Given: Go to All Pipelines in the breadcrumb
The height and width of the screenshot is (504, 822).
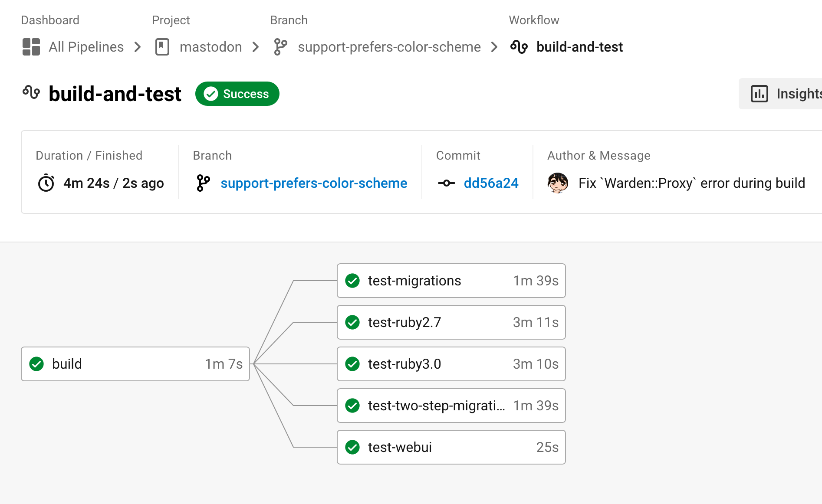Looking at the screenshot, I should pyautogui.click(x=86, y=47).
